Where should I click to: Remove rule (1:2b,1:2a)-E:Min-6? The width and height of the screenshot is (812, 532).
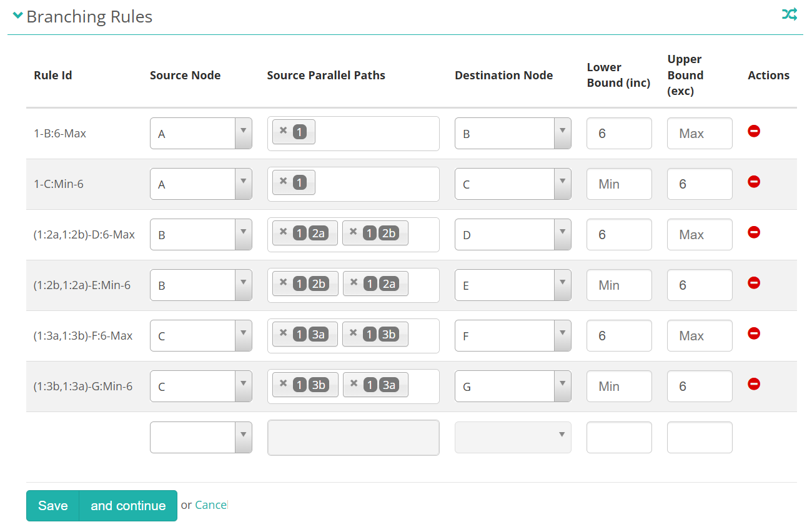754,283
